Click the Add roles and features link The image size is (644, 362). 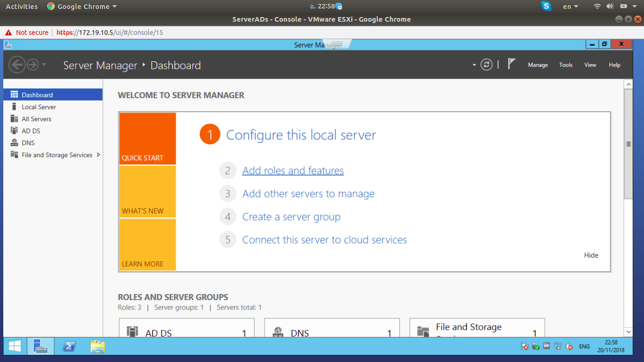coord(293,171)
